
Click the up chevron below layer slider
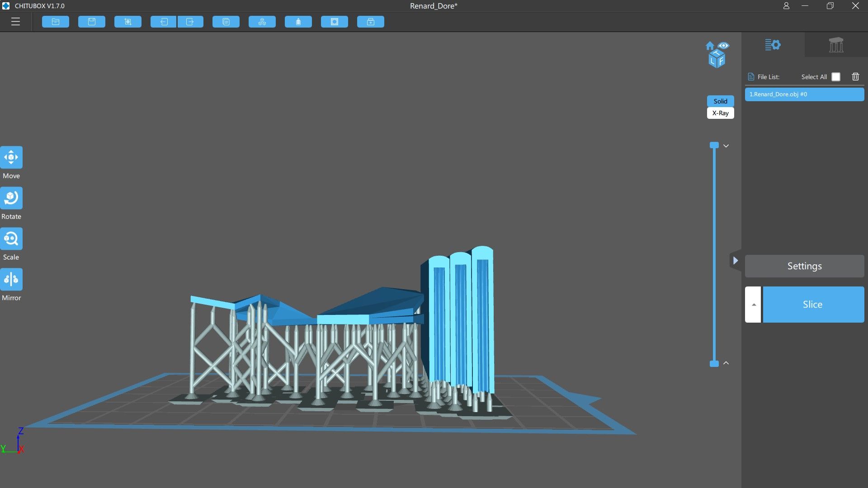click(x=726, y=363)
